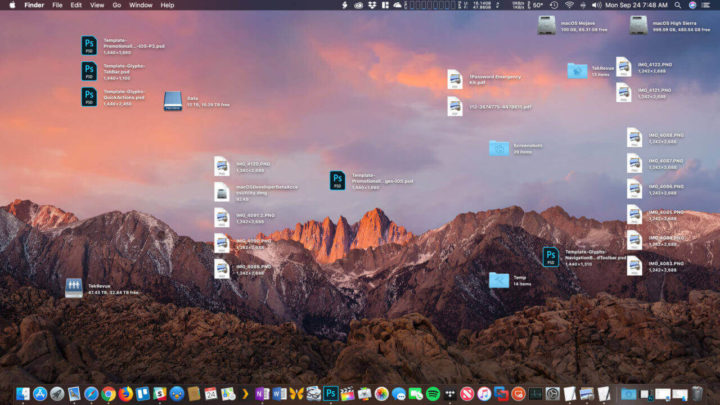Open the blue folder stack in Dock
Image resolution: width=720 pixels, height=405 pixels.
point(628,394)
